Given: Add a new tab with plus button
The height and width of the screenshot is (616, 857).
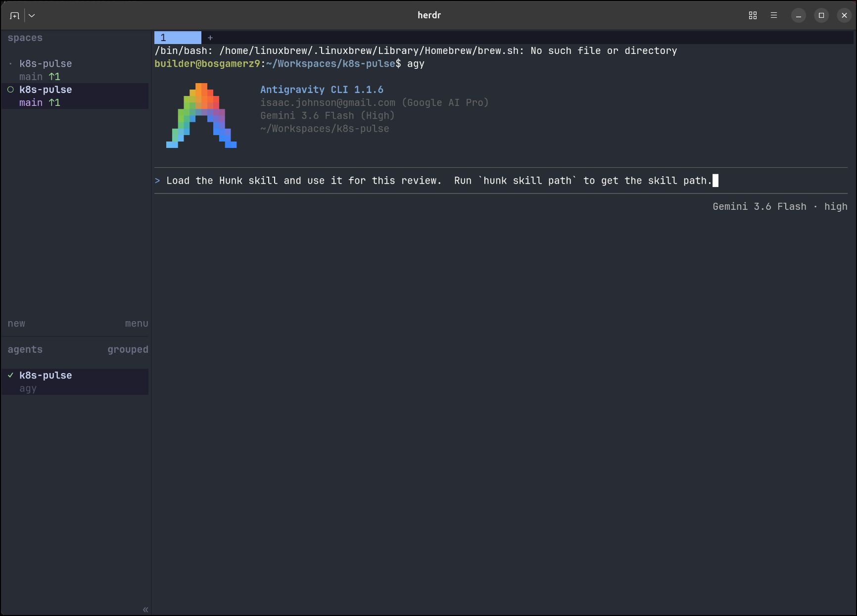Looking at the screenshot, I should [210, 38].
